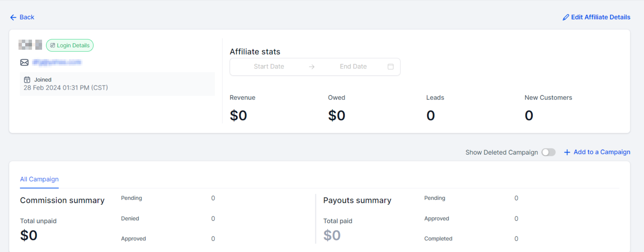This screenshot has height=252, width=644.
Task: Select the All Campaign tab
Action: (39, 179)
